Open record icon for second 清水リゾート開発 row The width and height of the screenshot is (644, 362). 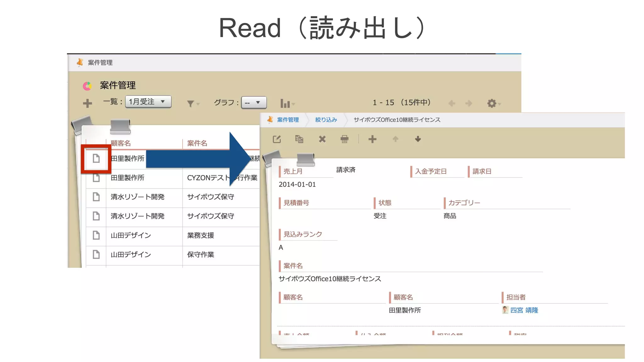click(96, 216)
